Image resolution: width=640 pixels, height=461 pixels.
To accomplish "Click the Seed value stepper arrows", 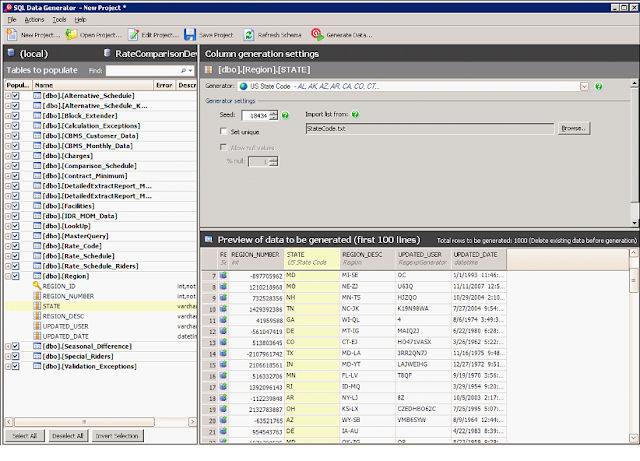I will pos(273,115).
